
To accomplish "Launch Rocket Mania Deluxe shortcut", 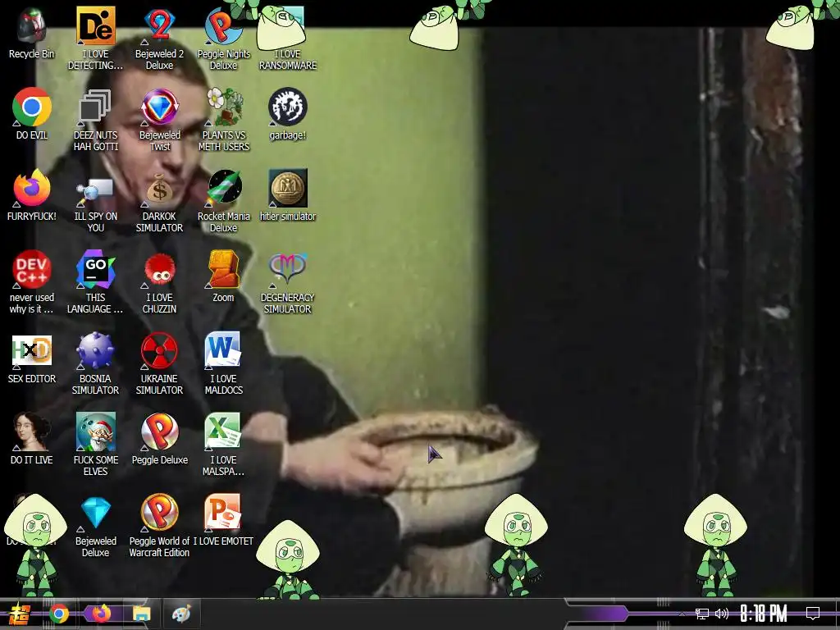I will click(223, 188).
